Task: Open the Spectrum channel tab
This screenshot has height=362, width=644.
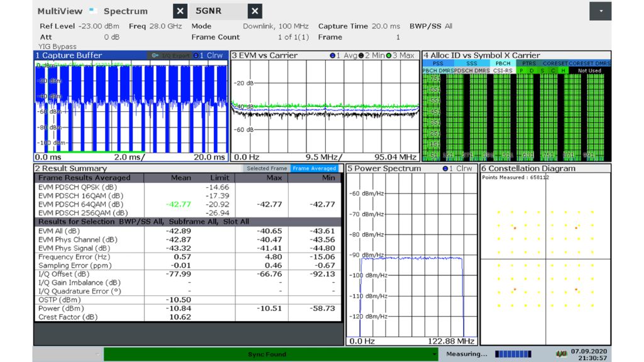Action: [126, 11]
